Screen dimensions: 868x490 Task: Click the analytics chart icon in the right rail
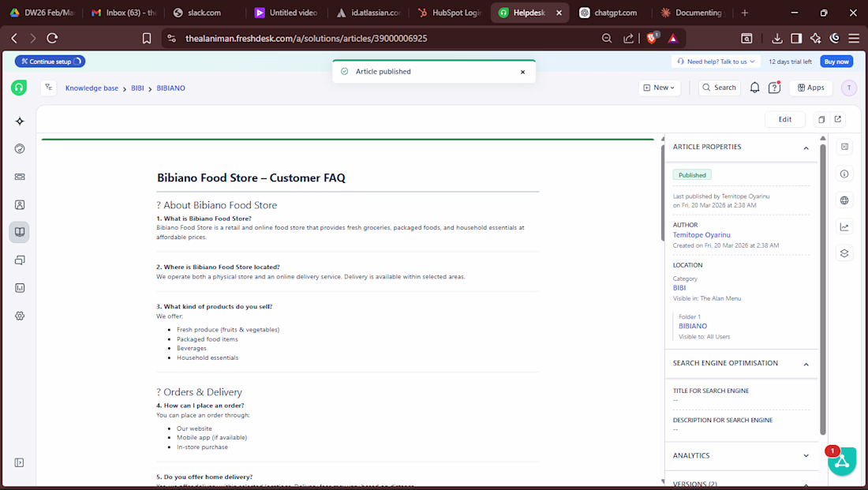(x=844, y=227)
